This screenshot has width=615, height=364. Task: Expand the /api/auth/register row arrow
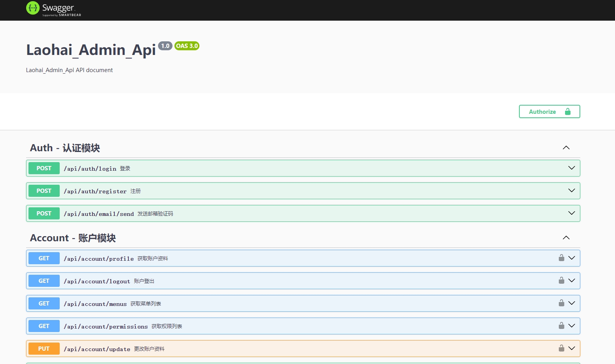572,191
